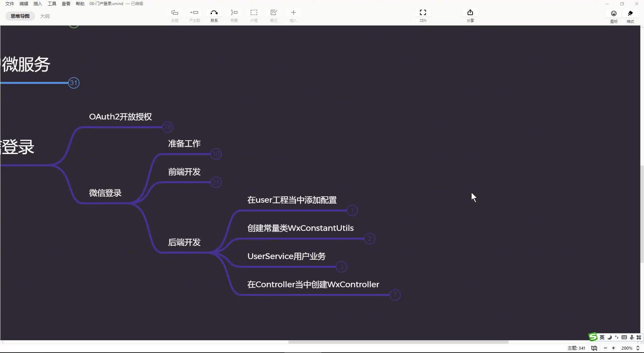Toggle punctuation mode in IME bar
The image size is (644, 353).
[x=616, y=337]
